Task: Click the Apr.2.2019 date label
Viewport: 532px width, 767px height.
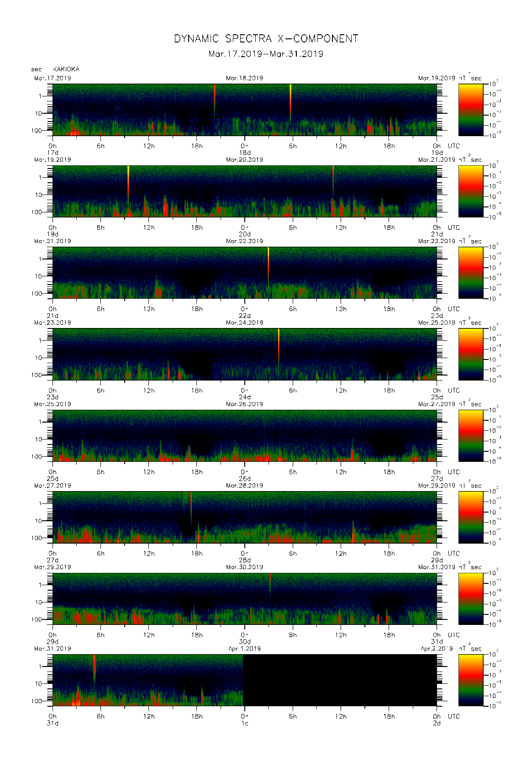Action: point(437,649)
